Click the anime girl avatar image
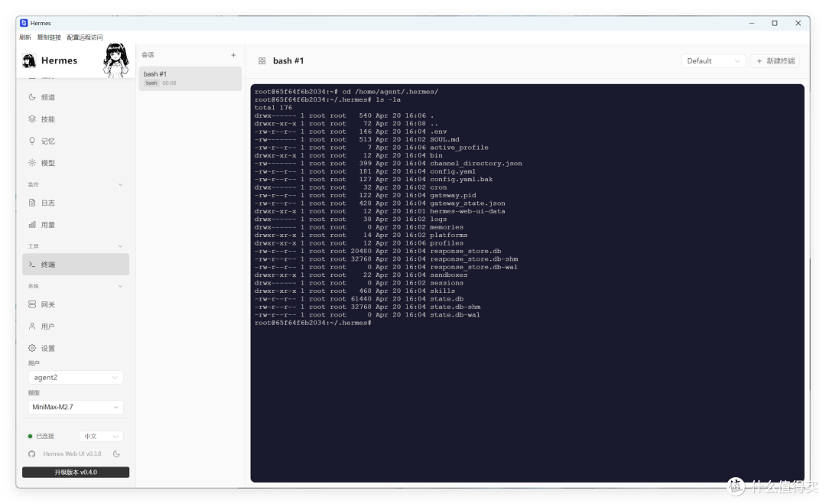The width and height of the screenshot is (826, 504). point(116,60)
